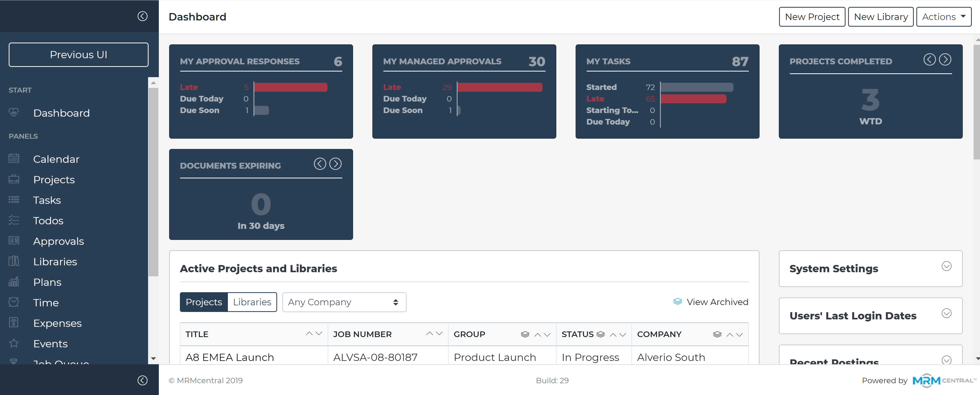The height and width of the screenshot is (395, 980).
Task: Click the New Project button
Action: (x=812, y=17)
